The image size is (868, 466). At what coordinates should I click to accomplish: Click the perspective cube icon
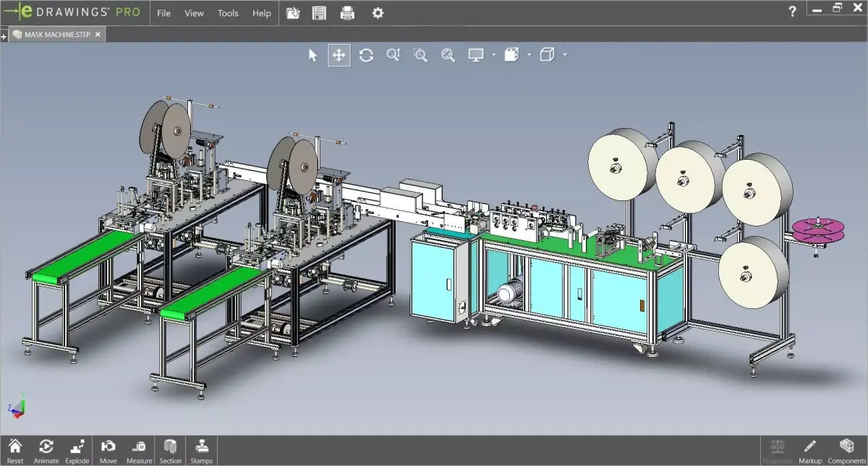pos(548,55)
